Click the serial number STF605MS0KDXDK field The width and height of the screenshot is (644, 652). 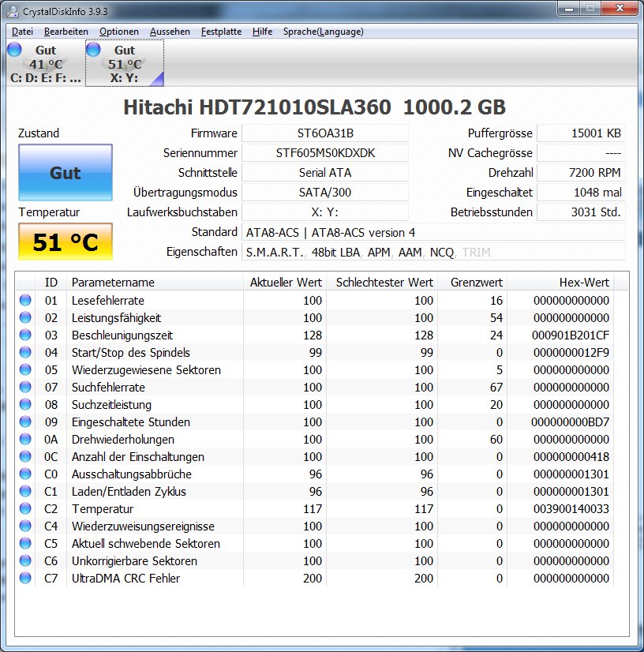325,153
